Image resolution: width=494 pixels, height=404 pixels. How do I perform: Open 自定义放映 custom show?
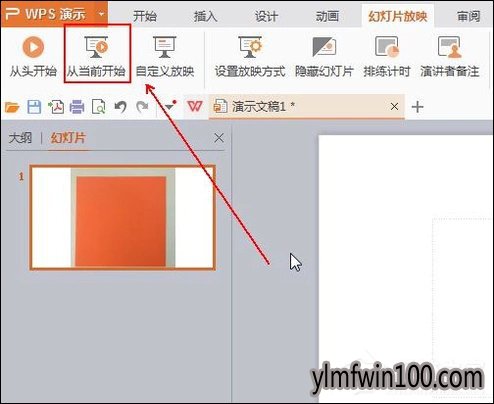point(165,55)
